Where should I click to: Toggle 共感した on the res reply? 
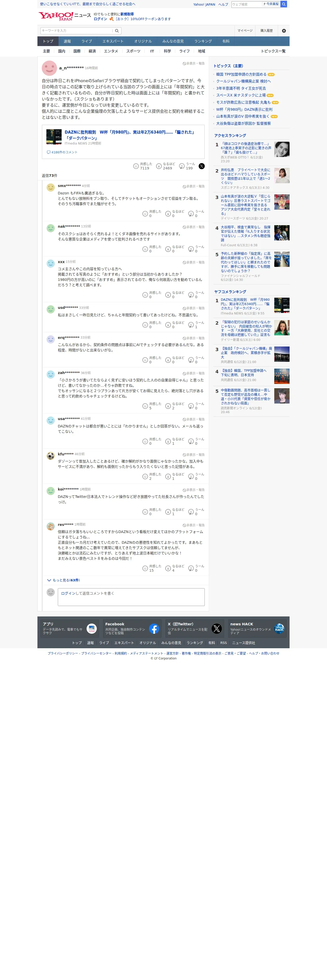click(x=152, y=568)
